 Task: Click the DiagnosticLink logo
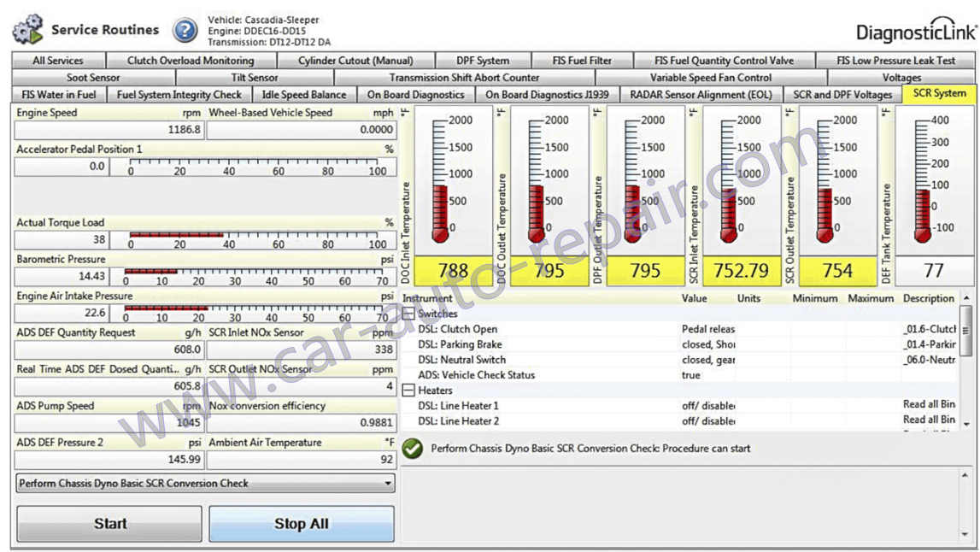click(916, 32)
